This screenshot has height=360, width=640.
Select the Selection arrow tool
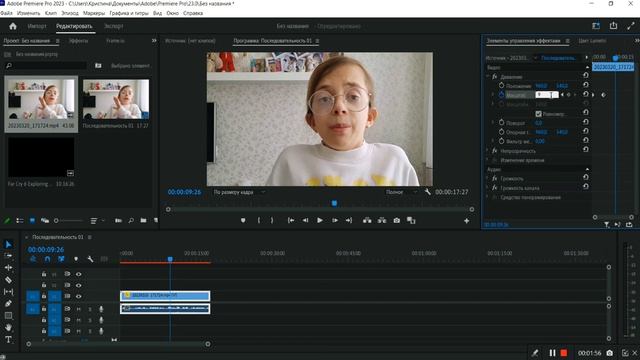(8, 244)
